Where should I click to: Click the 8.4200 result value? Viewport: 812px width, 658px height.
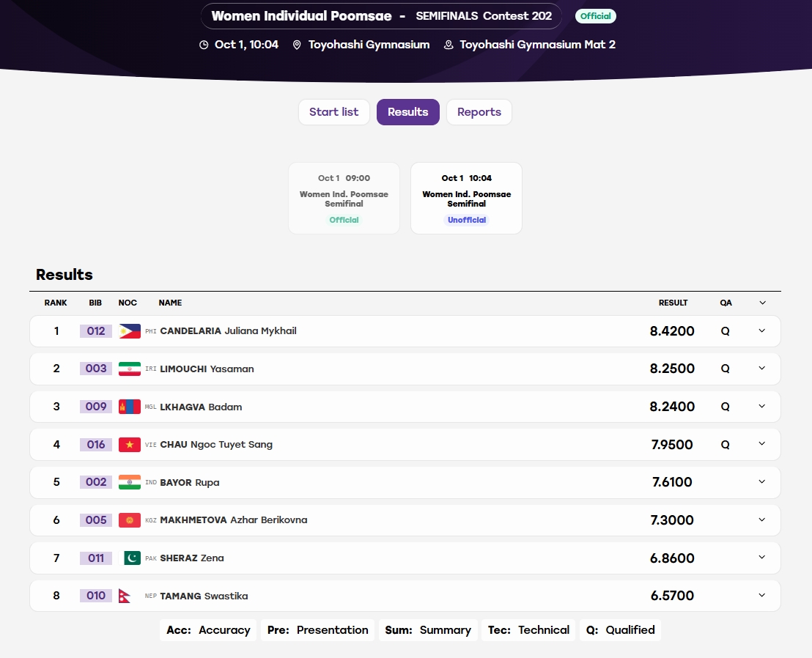672,331
